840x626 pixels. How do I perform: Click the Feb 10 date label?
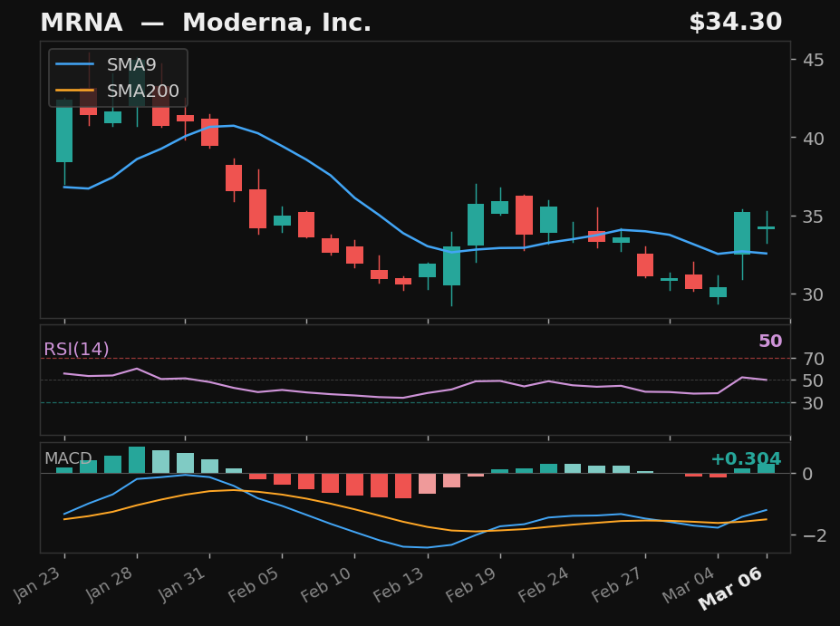[x=325, y=583]
